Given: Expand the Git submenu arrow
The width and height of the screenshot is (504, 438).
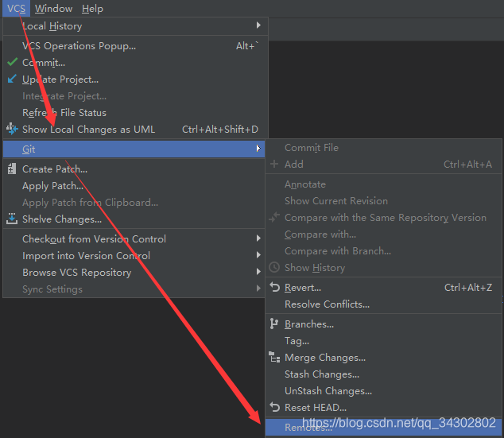Looking at the screenshot, I should pyautogui.click(x=258, y=149).
